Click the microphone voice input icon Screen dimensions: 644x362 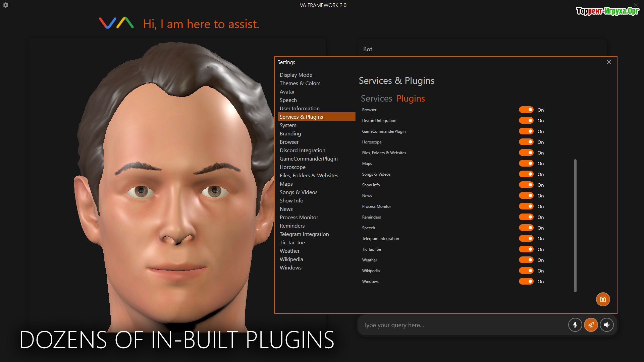click(575, 325)
